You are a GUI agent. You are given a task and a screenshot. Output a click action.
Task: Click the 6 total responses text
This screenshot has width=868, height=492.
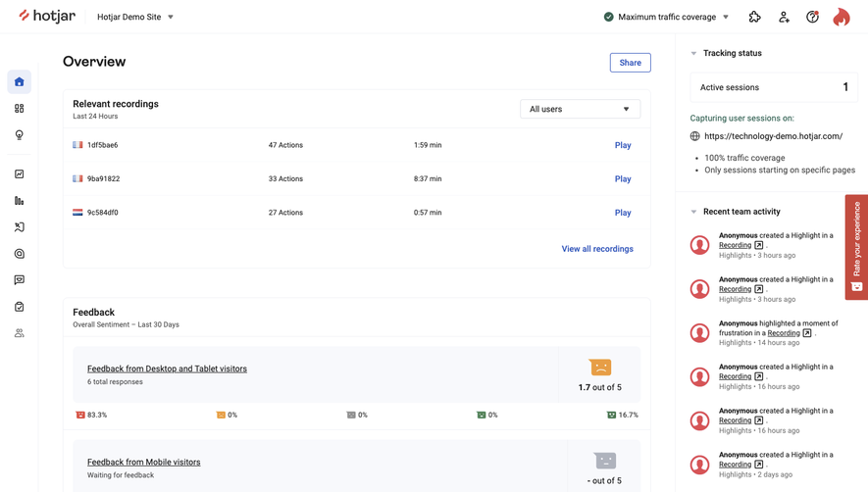click(x=115, y=382)
